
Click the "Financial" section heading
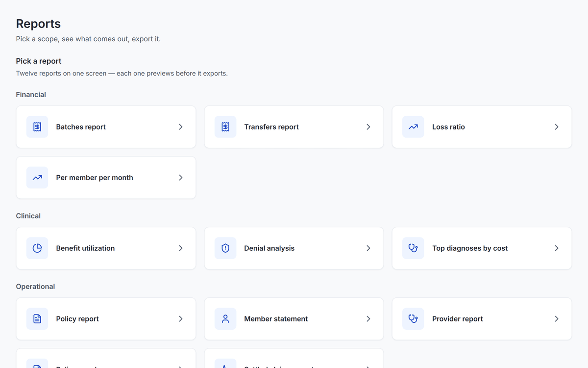click(31, 95)
